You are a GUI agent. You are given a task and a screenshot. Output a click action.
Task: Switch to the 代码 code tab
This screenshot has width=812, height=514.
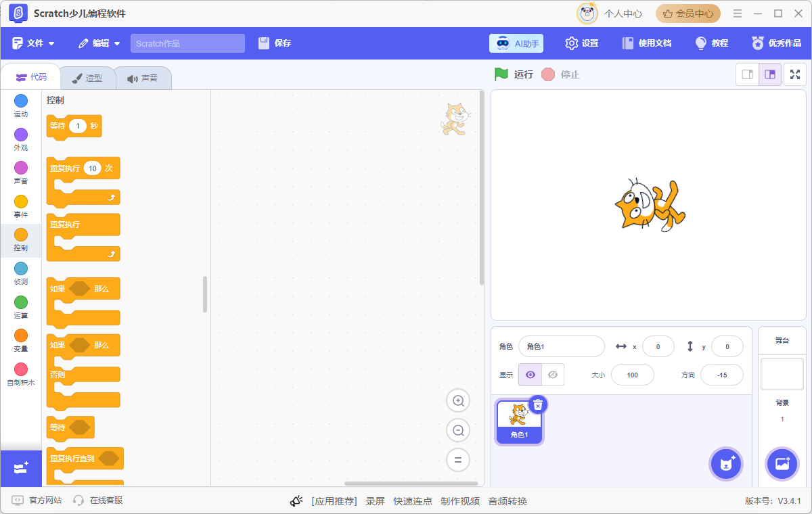tap(31, 77)
